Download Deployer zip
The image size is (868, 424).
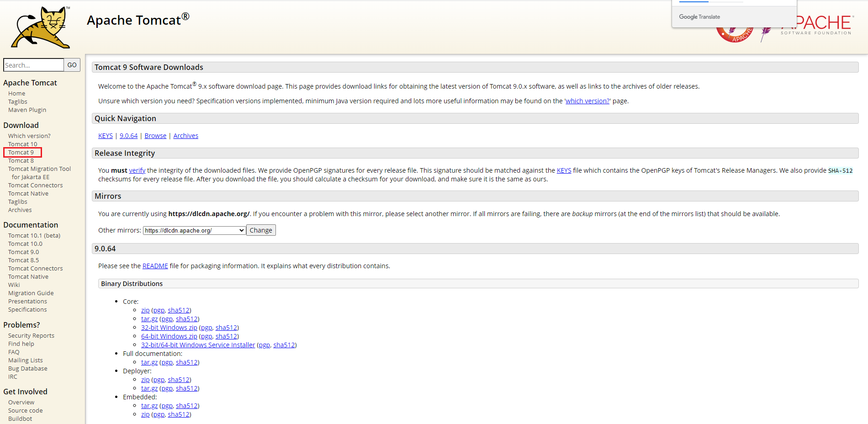pyautogui.click(x=145, y=380)
